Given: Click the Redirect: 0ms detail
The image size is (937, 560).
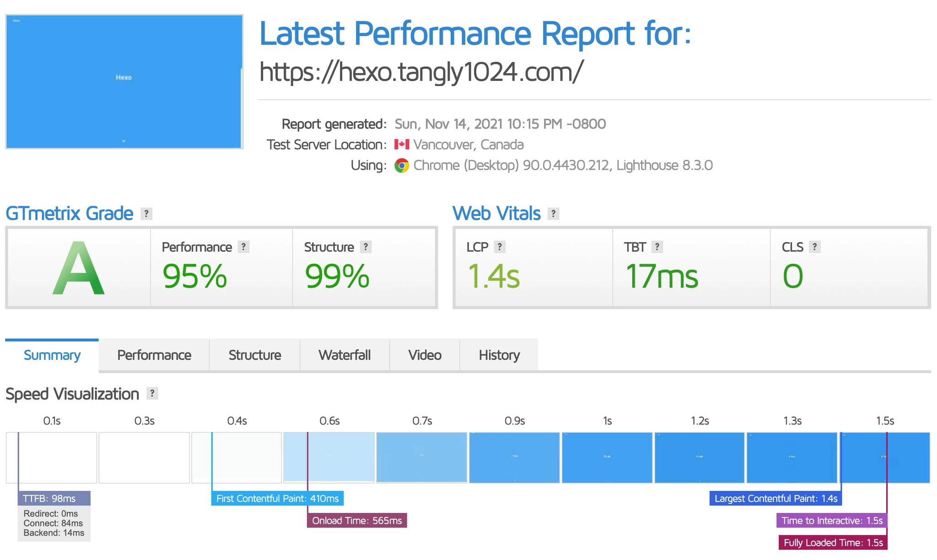Looking at the screenshot, I should 51,514.
